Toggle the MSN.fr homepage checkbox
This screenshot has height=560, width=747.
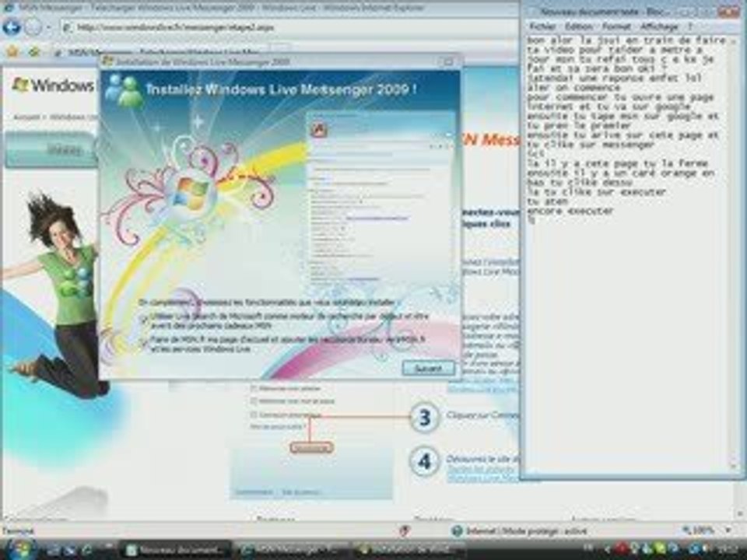click(144, 344)
